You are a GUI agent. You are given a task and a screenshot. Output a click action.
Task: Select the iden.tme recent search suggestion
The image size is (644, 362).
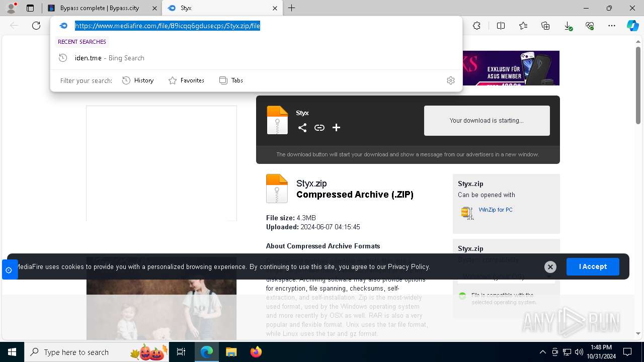pyautogui.click(x=256, y=58)
